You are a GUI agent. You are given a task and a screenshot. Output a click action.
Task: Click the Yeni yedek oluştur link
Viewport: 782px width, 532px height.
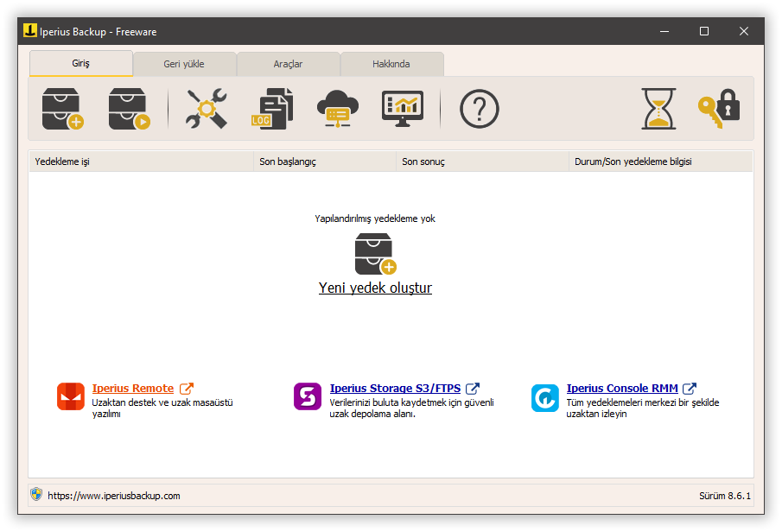(375, 288)
